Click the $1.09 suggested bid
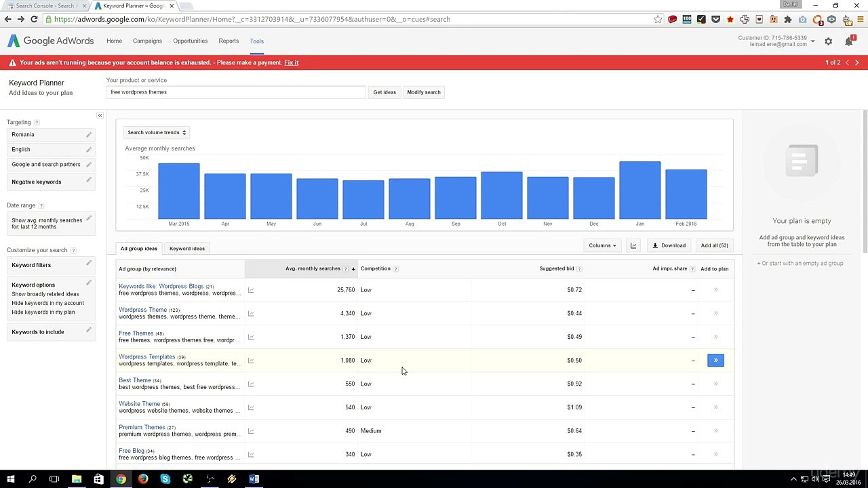The width and height of the screenshot is (868, 488). tap(574, 407)
